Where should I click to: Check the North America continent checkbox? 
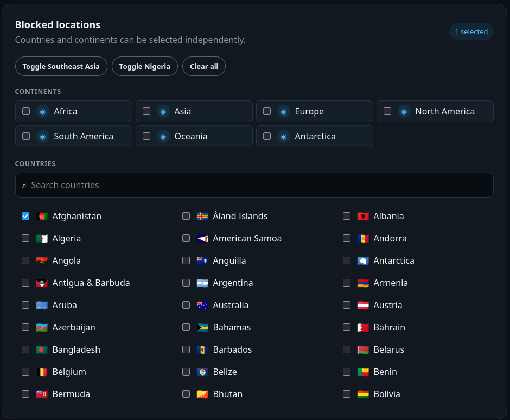click(387, 111)
